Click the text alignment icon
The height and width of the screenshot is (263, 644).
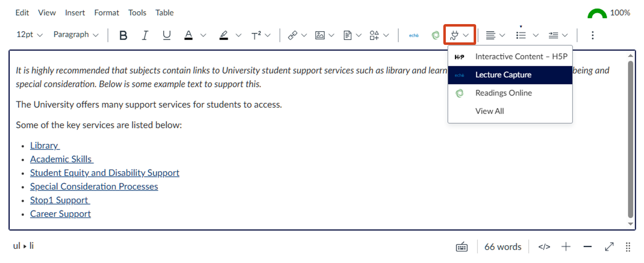491,35
